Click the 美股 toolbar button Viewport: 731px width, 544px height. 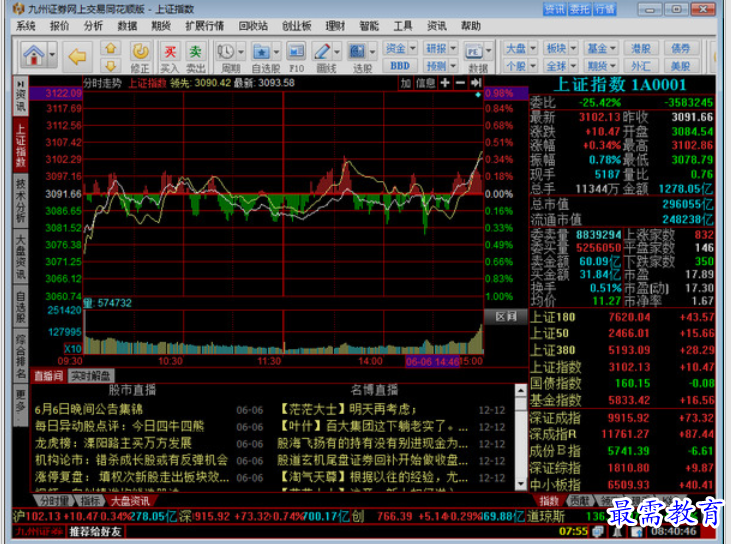(x=681, y=66)
